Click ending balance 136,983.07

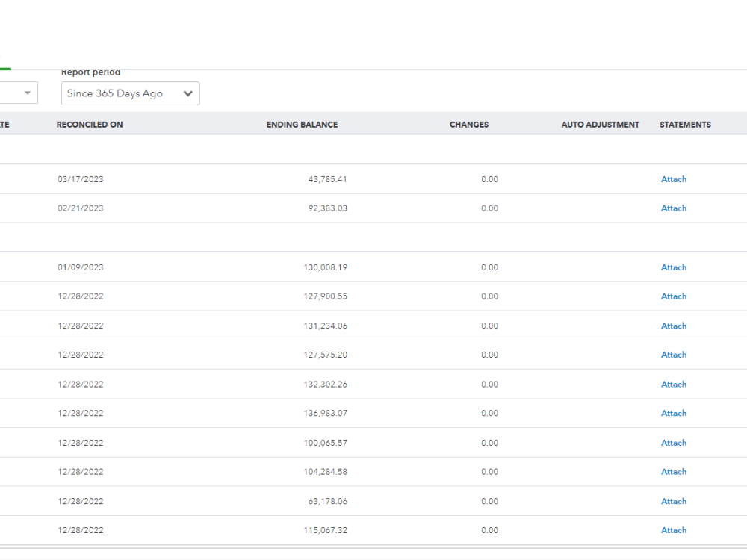(326, 414)
